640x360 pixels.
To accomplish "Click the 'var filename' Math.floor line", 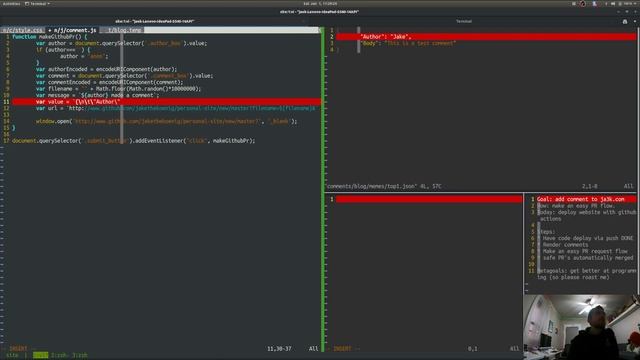I will tap(118, 89).
